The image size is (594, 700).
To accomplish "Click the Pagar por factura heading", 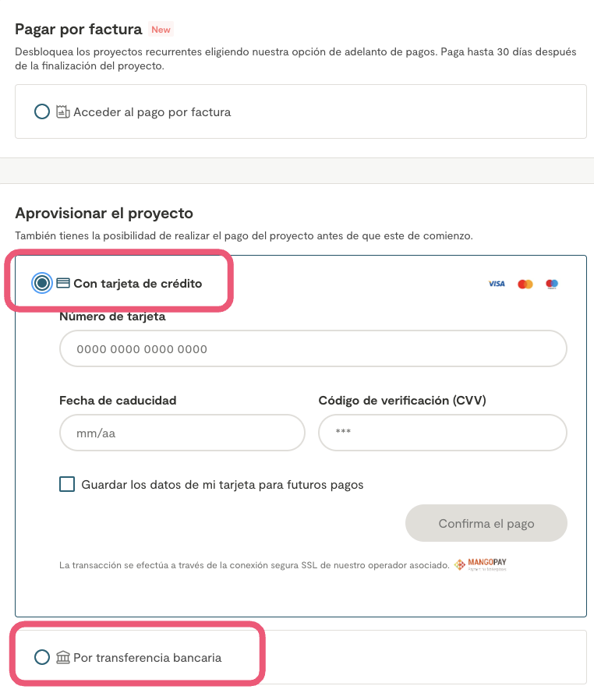I will pos(78,30).
